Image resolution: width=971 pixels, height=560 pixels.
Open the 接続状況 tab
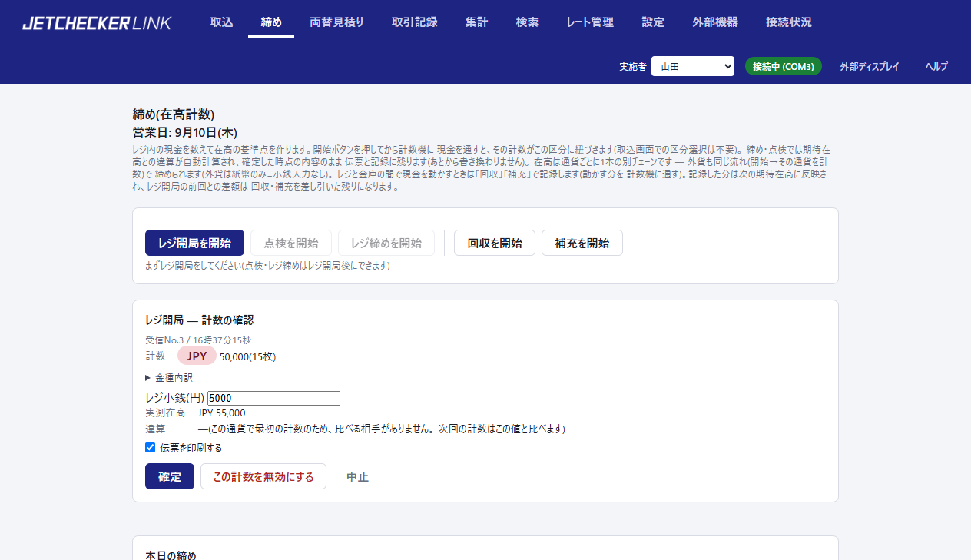click(788, 22)
